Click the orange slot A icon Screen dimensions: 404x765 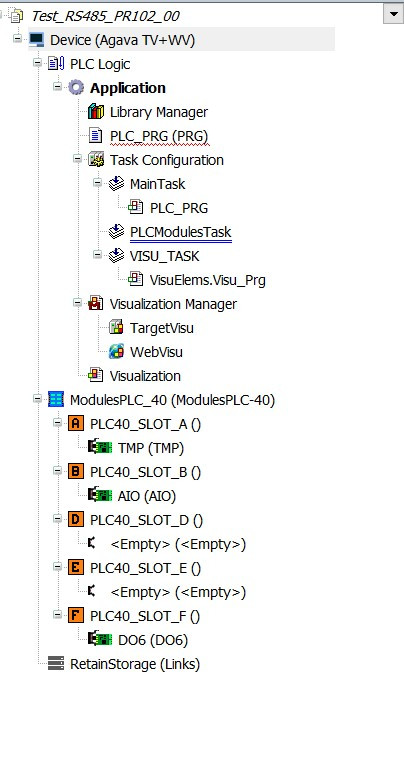[75, 424]
